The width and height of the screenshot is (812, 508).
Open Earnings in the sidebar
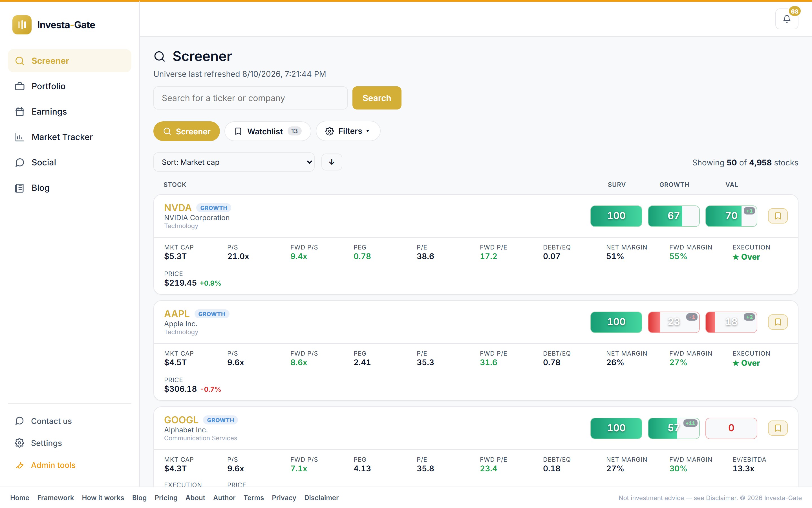point(69,111)
